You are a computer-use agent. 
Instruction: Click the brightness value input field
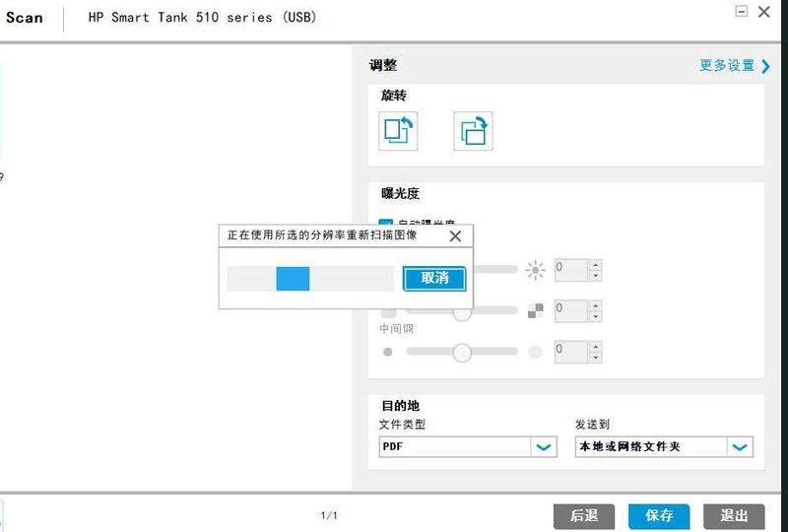pyautogui.click(x=571, y=269)
